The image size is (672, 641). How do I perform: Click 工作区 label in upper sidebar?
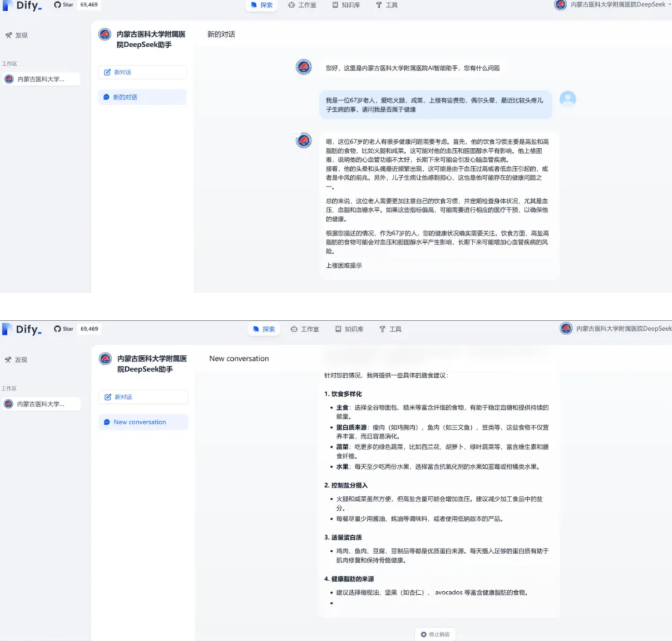tap(9, 64)
